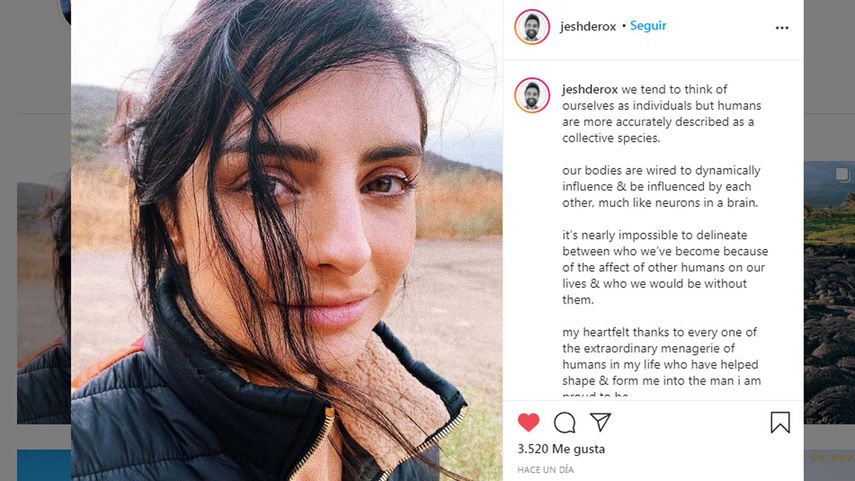Follow the account with Seguir
This screenshot has width=855, height=481.
click(x=648, y=26)
